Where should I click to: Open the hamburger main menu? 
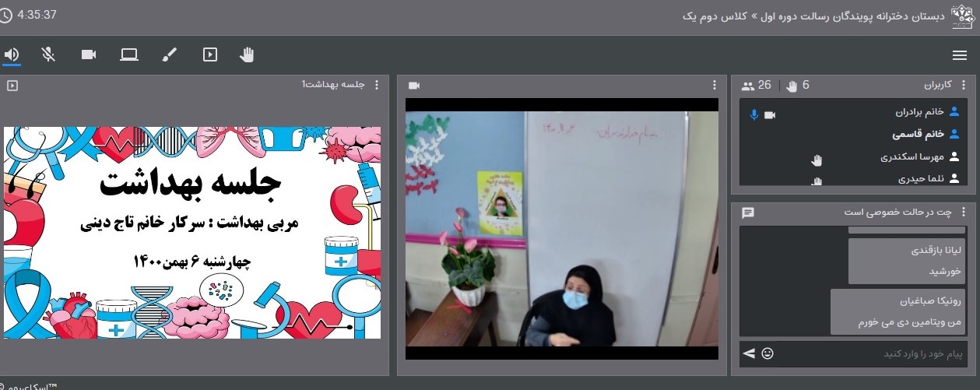tap(960, 54)
